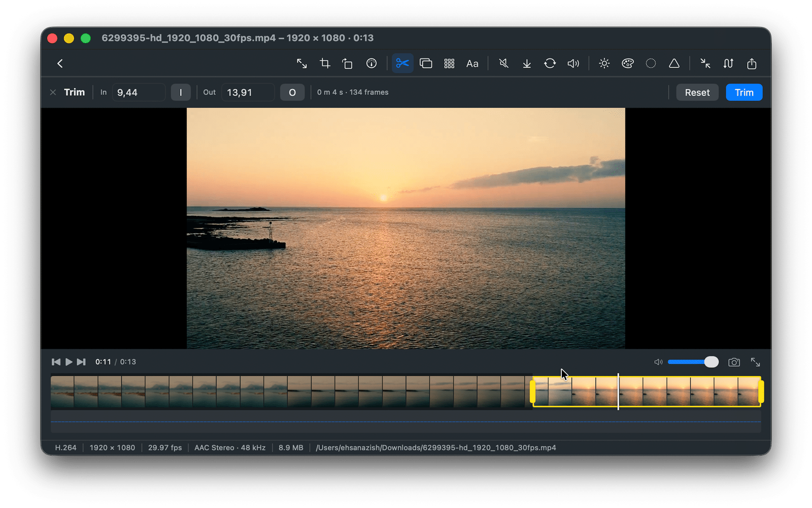The height and width of the screenshot is (508, 812).
Task: Click the file path in the status bar
Action: 436,448
